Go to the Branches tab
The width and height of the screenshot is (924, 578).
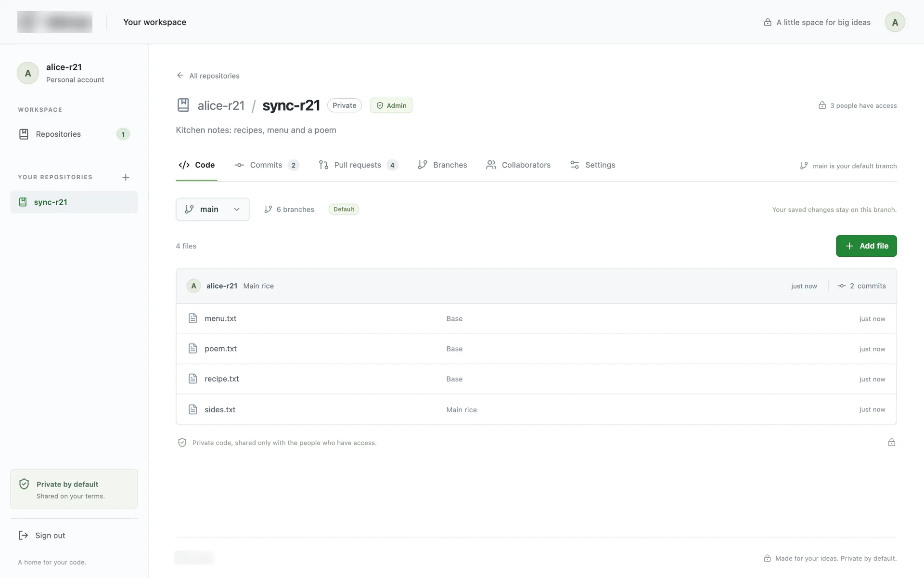[442, 165]
